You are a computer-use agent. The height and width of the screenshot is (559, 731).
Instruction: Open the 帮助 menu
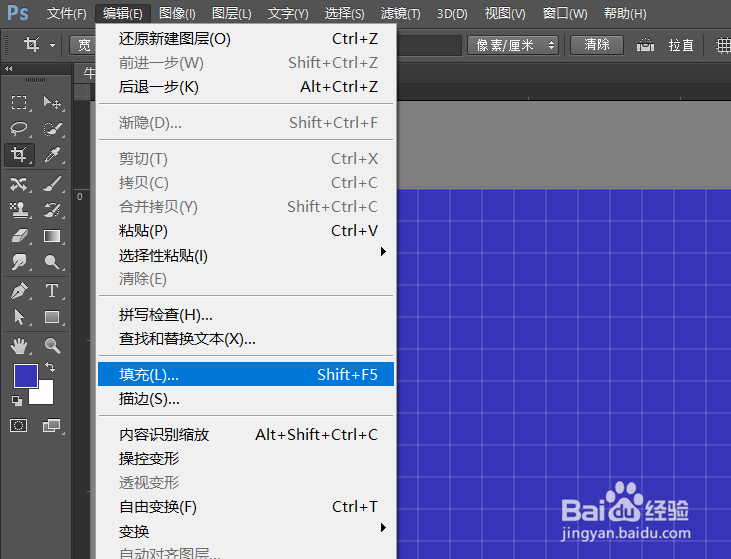[625, 14]
